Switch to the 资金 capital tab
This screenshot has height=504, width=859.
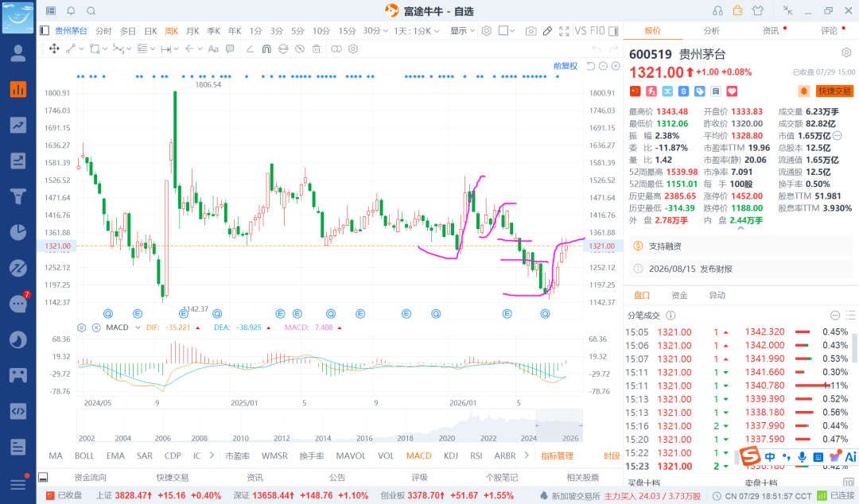pos(679,295)
